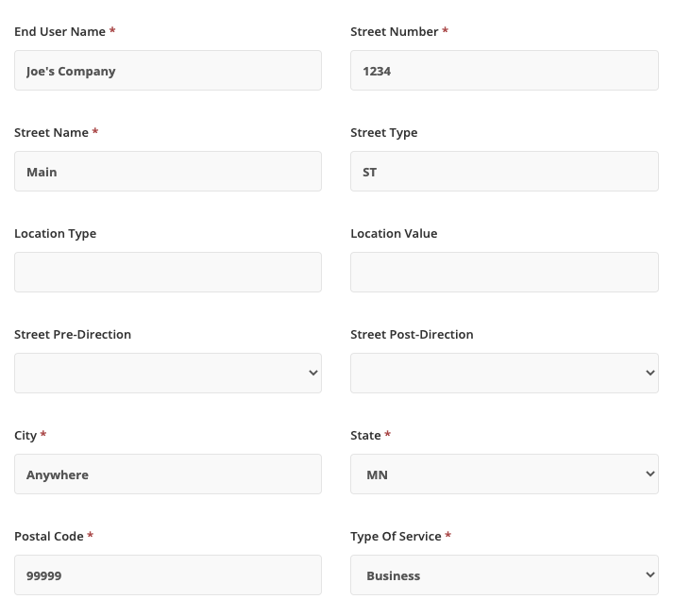Click the "Location Type" label text
Image resolution: width=675 pixels, height=616 pixels.
point(55,234)
